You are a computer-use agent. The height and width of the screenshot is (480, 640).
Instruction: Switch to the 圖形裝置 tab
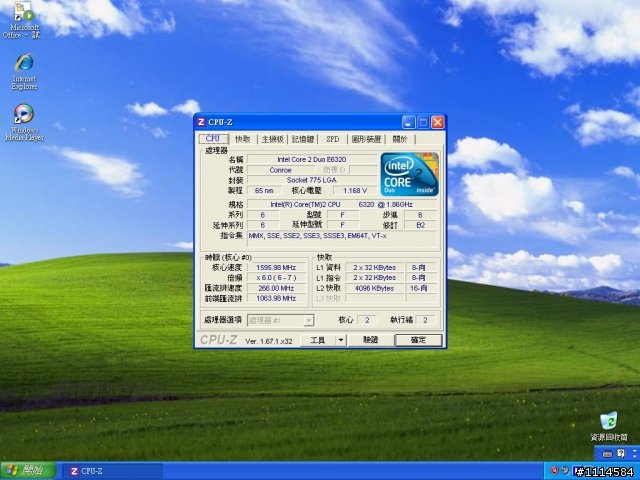point(367,139)
